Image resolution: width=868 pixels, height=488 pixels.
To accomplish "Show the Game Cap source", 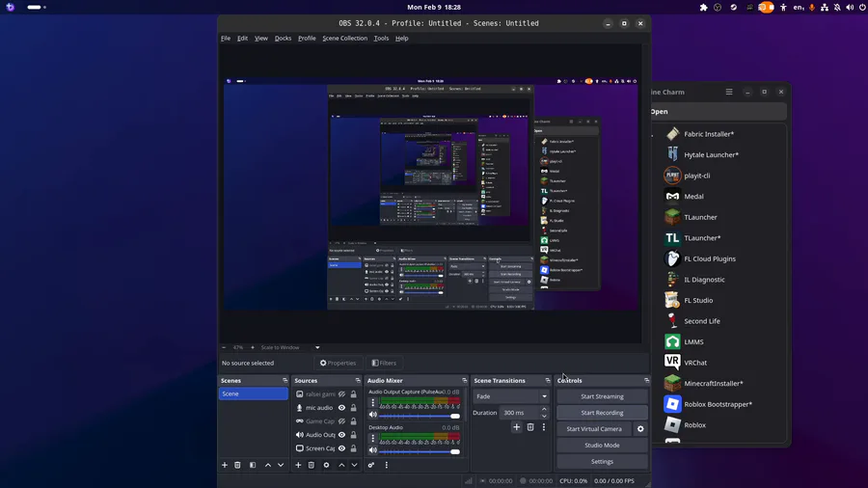I will [341, 421].
